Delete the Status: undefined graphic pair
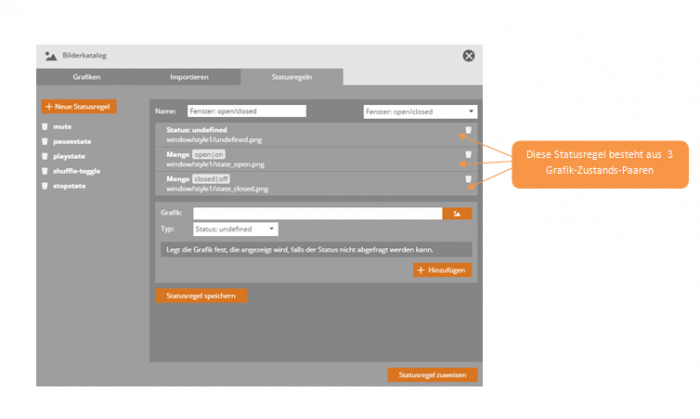Viewport: 700px width, 419px height. (x=467, y=131)
